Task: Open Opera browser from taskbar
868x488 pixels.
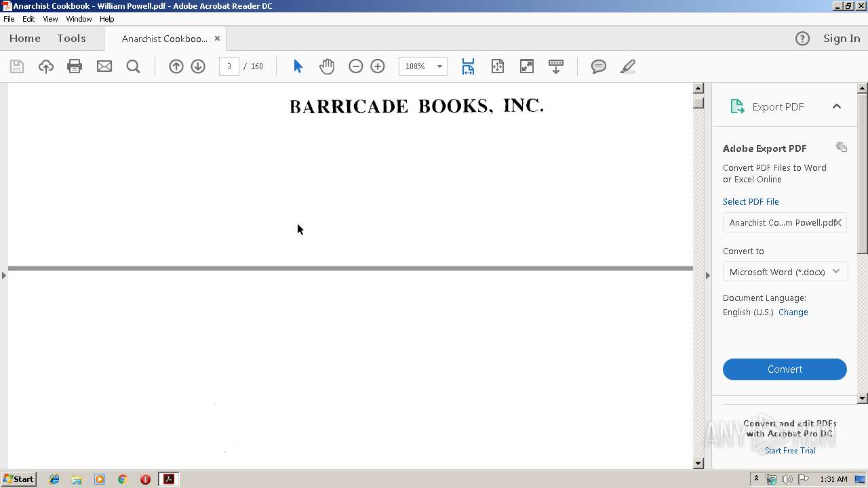Action: click(x=145, y=479)
